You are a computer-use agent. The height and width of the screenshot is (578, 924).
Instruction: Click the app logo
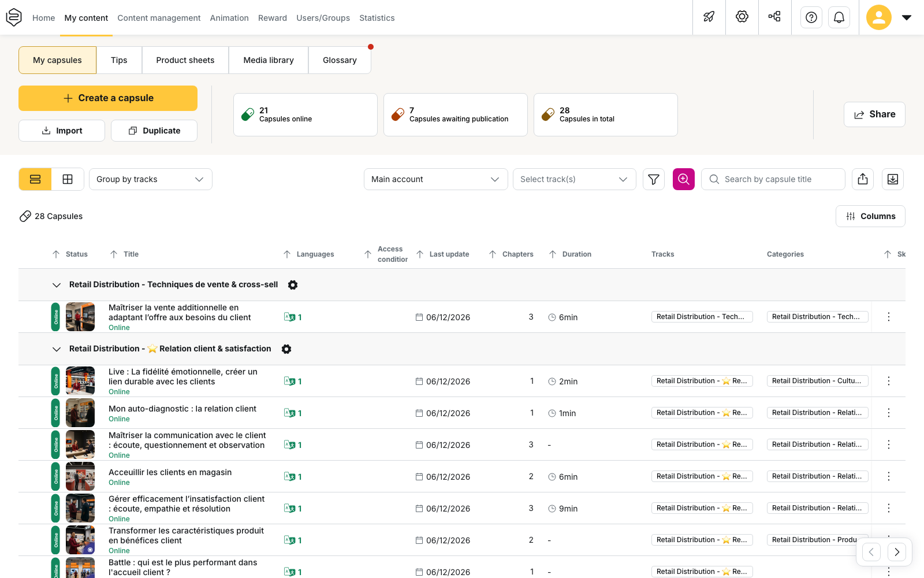click(14, 17)
